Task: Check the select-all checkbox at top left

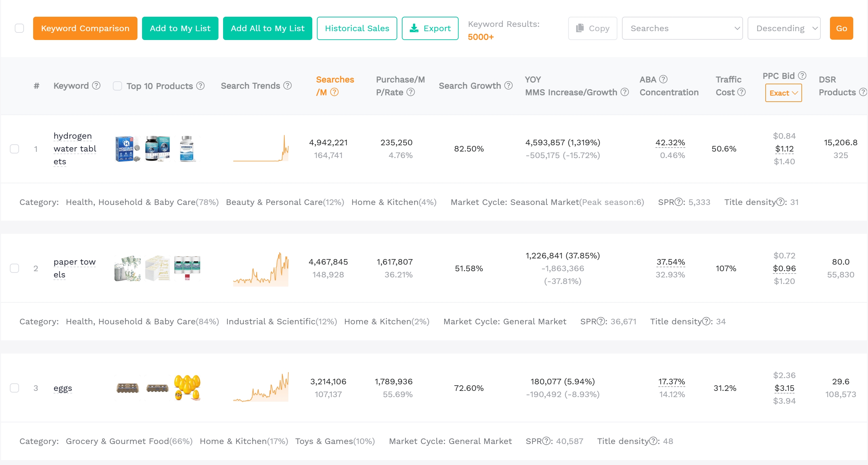Action: pos(20,28)
